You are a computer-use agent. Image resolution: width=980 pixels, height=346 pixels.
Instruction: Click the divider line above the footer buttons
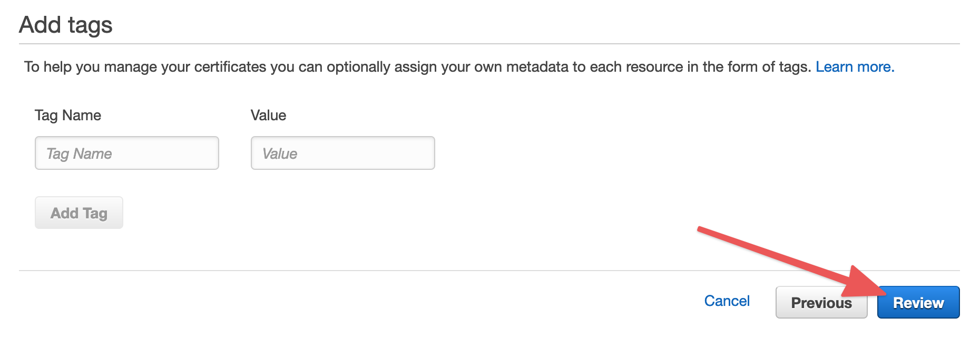click(489, 271)
